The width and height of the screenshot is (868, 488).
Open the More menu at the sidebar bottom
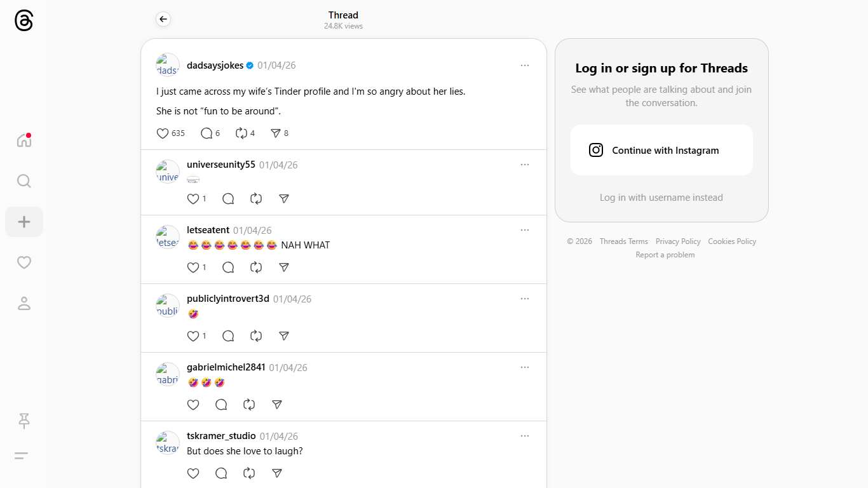click(21, 456)
